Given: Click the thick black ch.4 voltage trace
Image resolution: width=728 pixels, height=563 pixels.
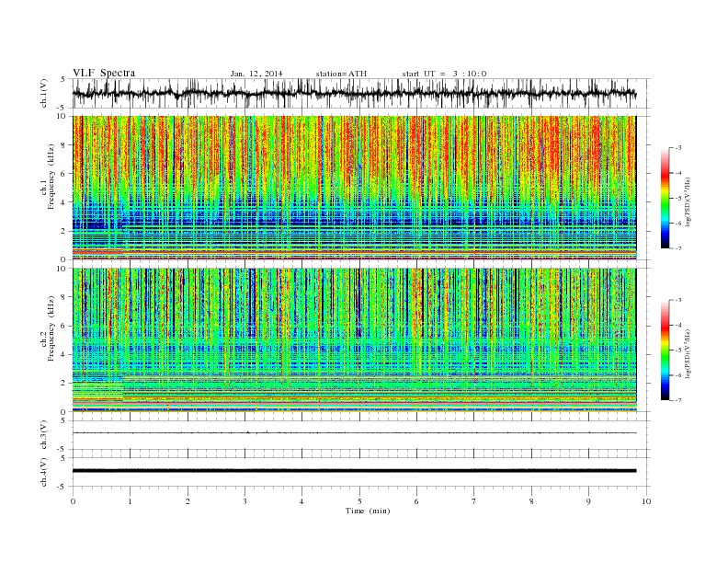Looking at the screenshot, I should [354, 471].
